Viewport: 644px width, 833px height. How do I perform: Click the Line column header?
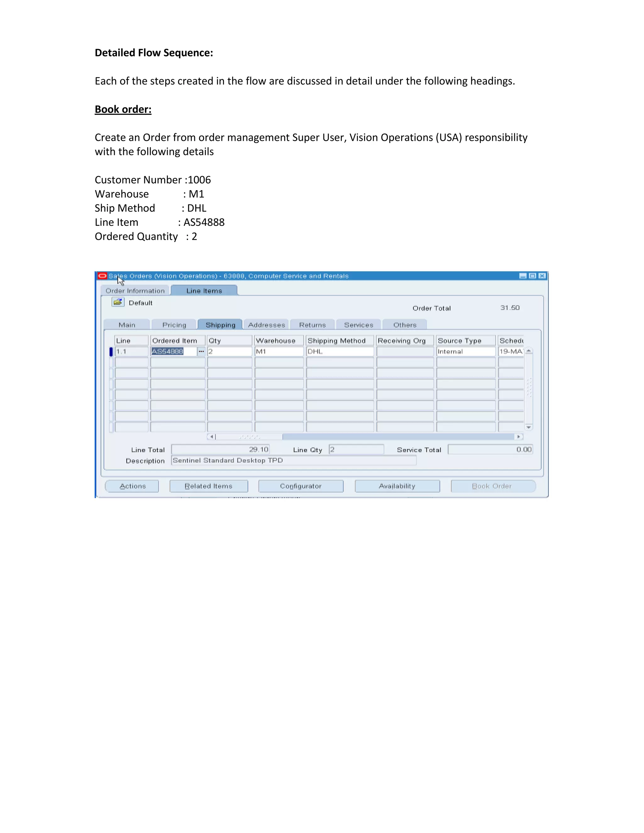click(x=132, y=341)
